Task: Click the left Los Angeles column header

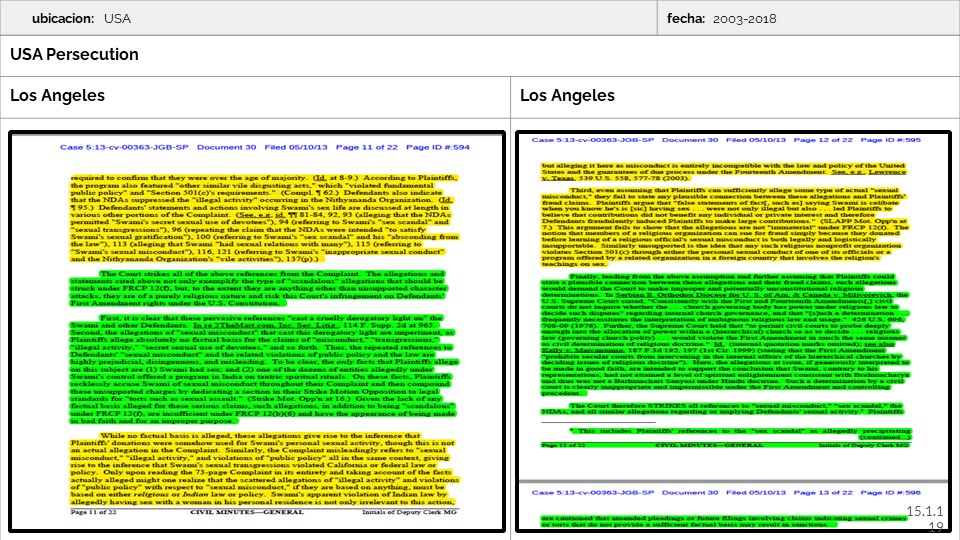Action: (58, 96)
